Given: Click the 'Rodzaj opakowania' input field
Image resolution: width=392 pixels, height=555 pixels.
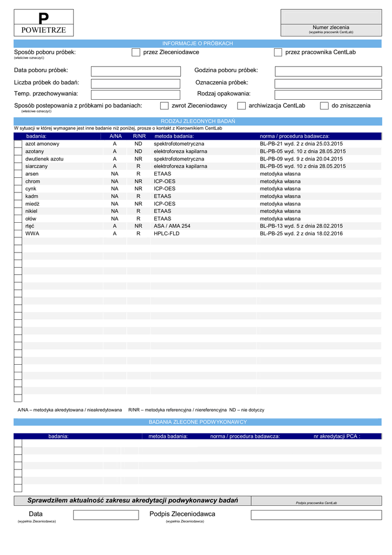Looking at the screenshot, I should [328, 95].
